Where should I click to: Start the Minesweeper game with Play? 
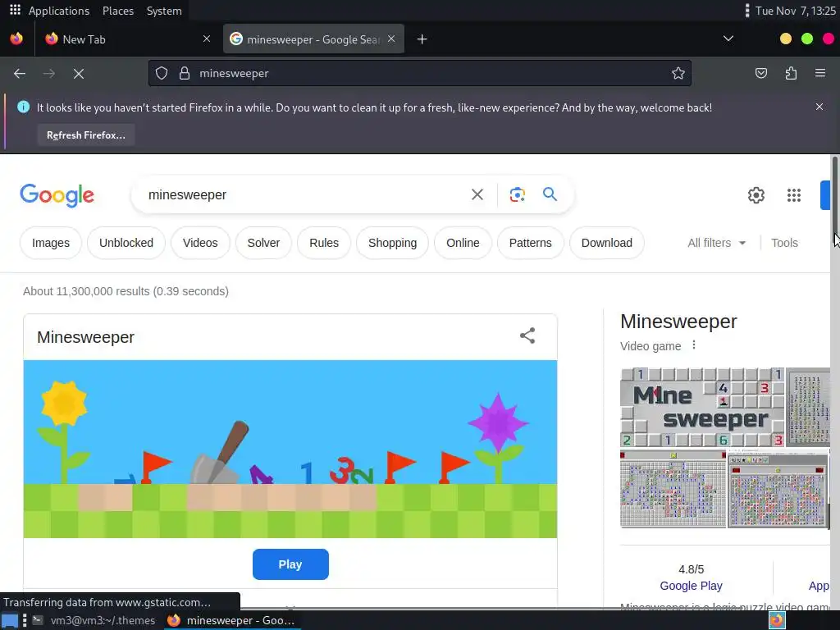click(290, 564)
